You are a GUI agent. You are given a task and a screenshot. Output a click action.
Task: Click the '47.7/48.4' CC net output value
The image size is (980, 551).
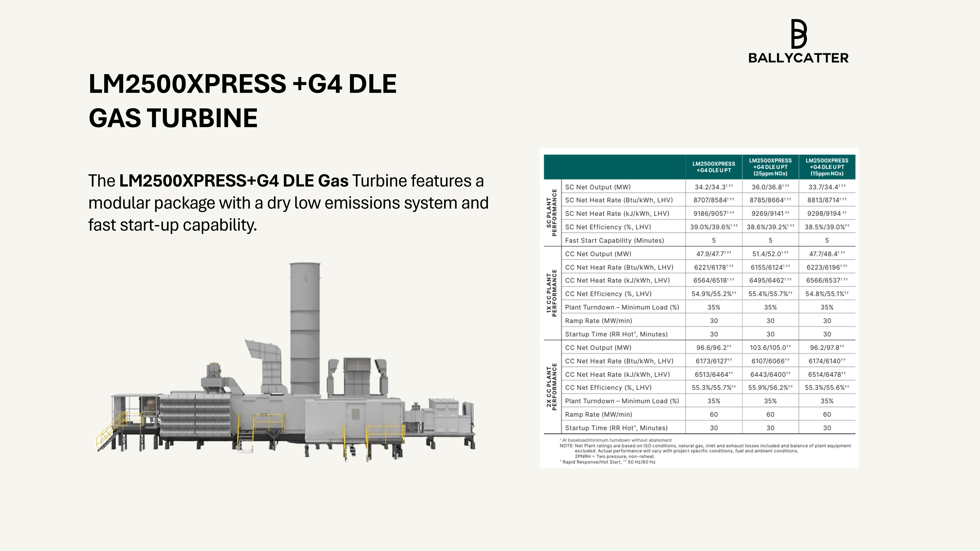coord(827,254)
